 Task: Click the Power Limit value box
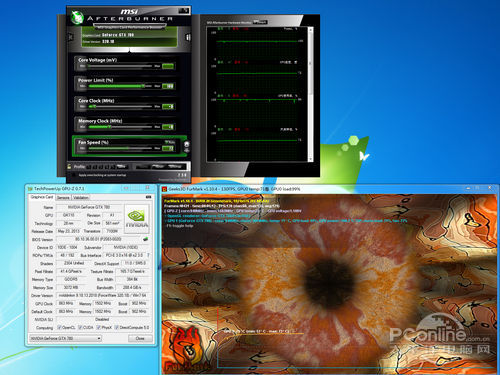(168, 86)
